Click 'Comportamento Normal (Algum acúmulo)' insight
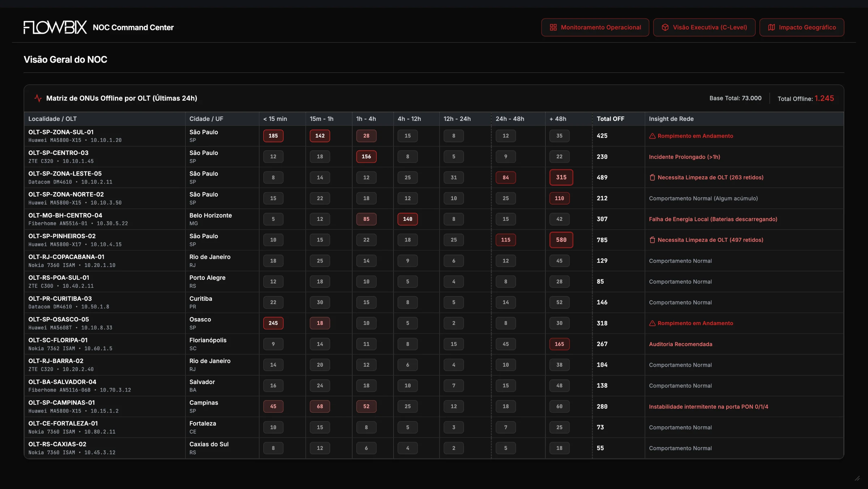868x489 pixels. click(x=703, y=198)
